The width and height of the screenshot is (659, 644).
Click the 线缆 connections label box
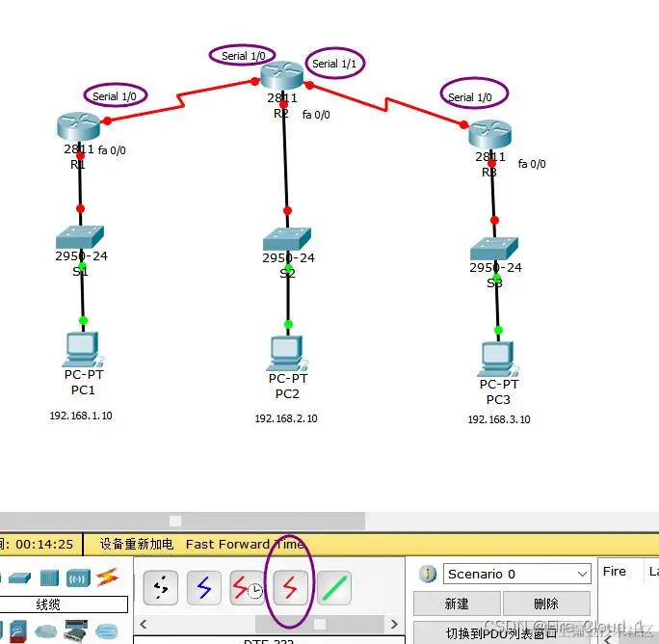(64, 604)
